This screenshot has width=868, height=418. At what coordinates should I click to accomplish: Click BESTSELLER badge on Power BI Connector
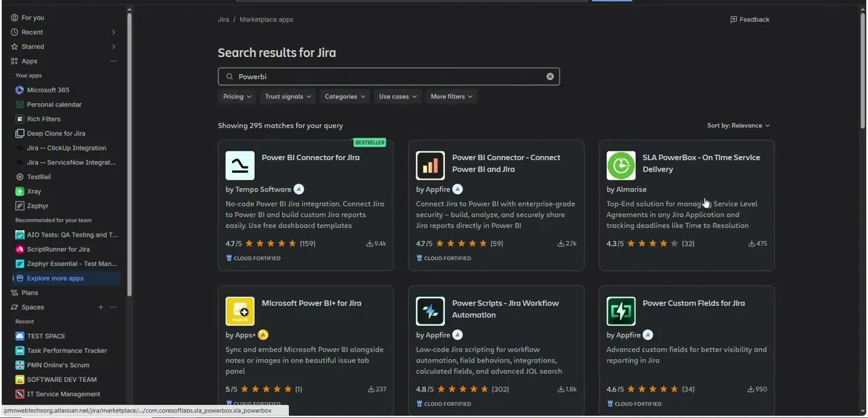(370, 142)
